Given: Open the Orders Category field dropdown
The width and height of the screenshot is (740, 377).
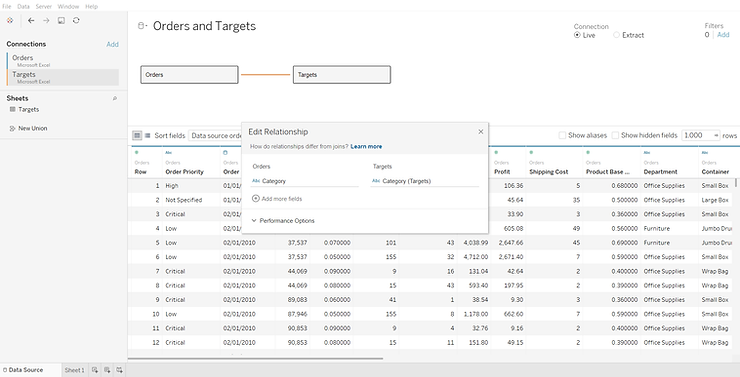Looking at the screenshot, I should pyautogui.click(x=304, y=181).
